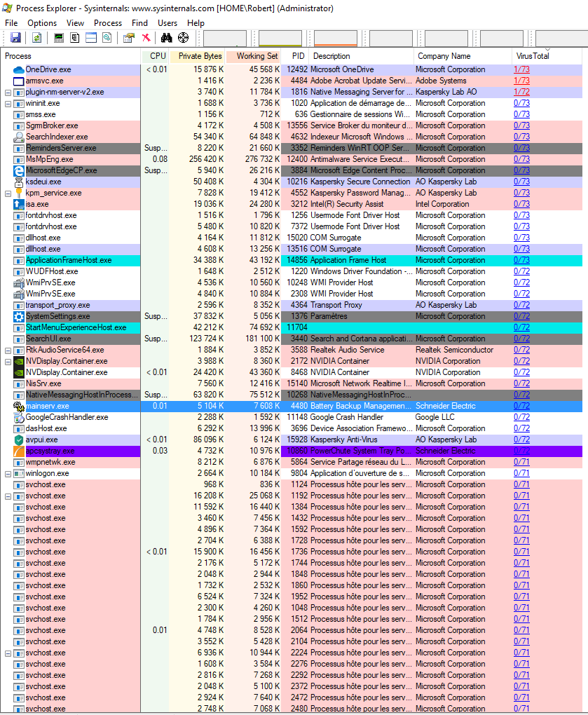Open the 0/71 VirusTotal link for wmpnetwk.exe
Viewport: 588px width, 715px height.
click(x=521, y=462)
